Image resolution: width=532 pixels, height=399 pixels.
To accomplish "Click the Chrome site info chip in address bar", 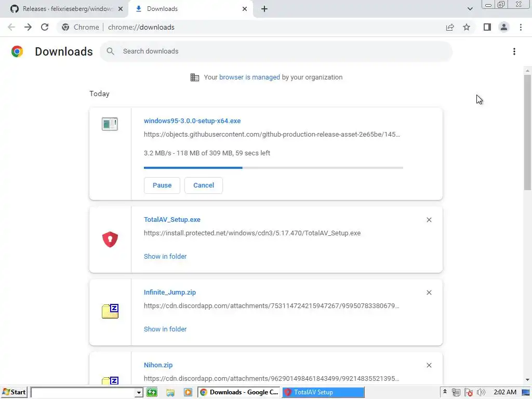I will point(81,27).
